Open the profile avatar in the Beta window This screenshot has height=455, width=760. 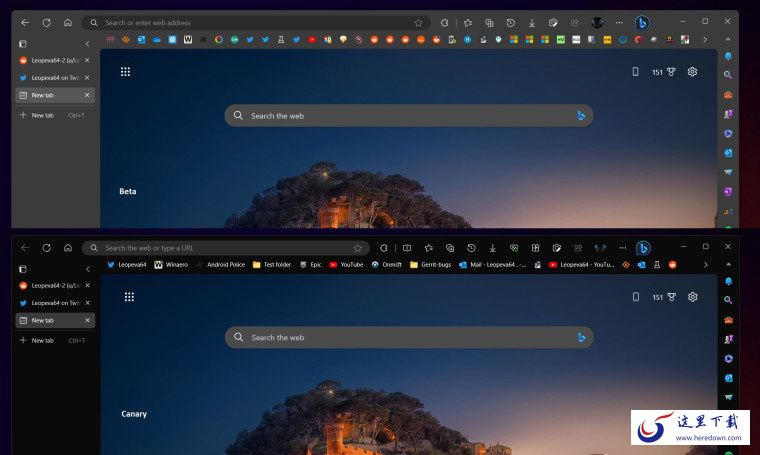(597, 23)
